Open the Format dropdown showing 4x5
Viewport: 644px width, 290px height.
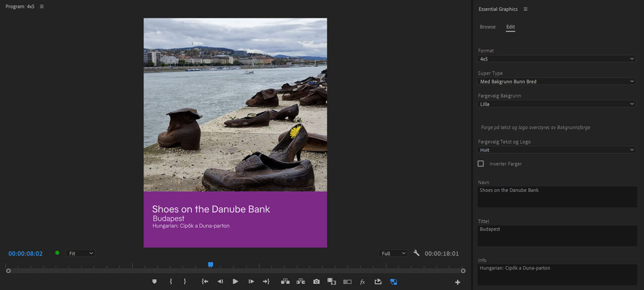click(x=556, y=59)
